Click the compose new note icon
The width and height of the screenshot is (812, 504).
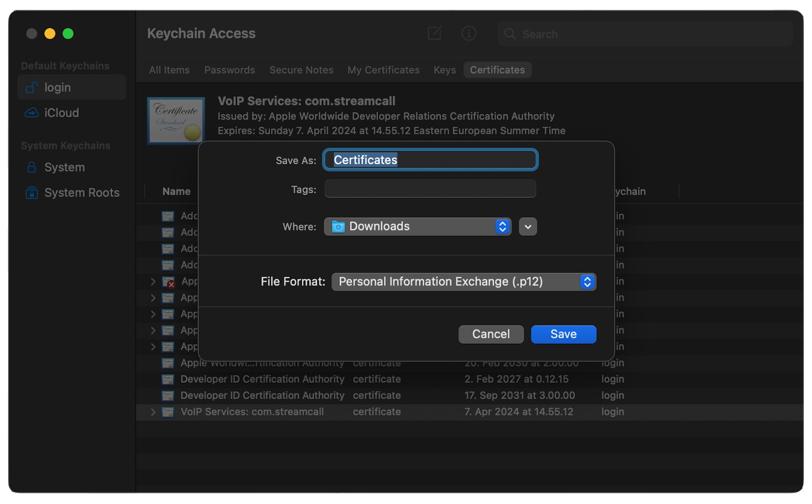(434, 33)
